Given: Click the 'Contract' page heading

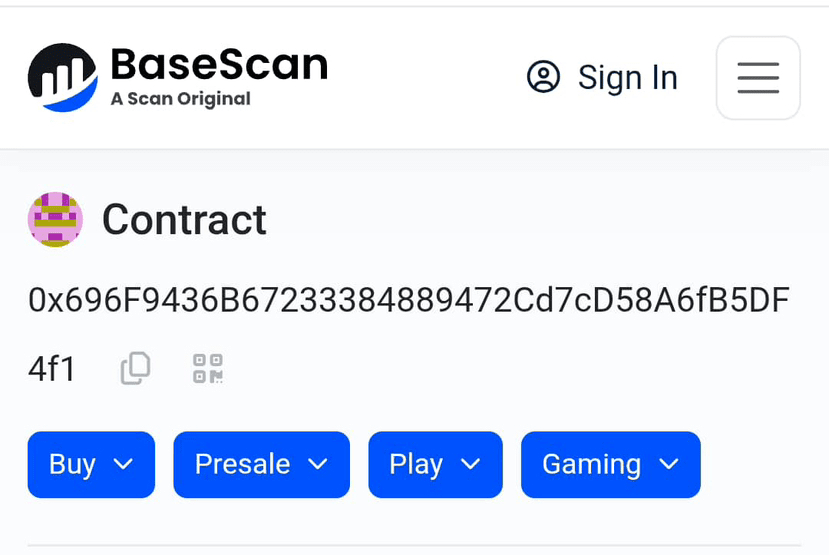Looking at the screenshot, I should tap(184, 220).
